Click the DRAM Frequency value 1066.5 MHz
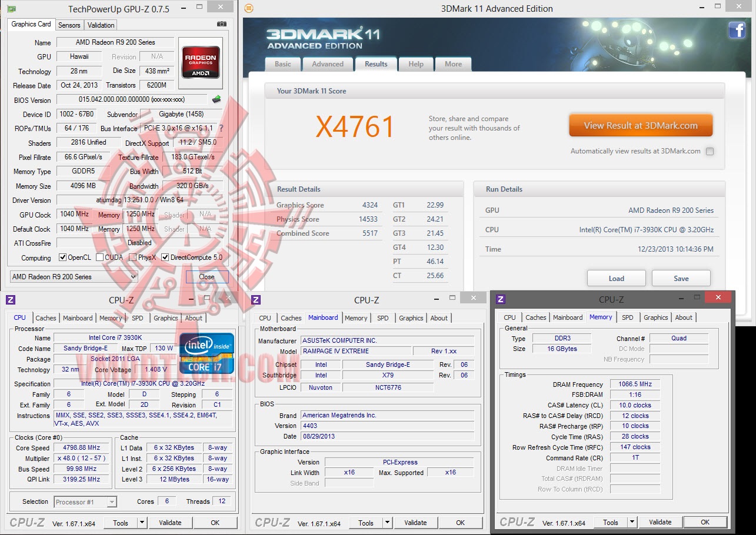The image size is (756, 535). pos(635,384)
